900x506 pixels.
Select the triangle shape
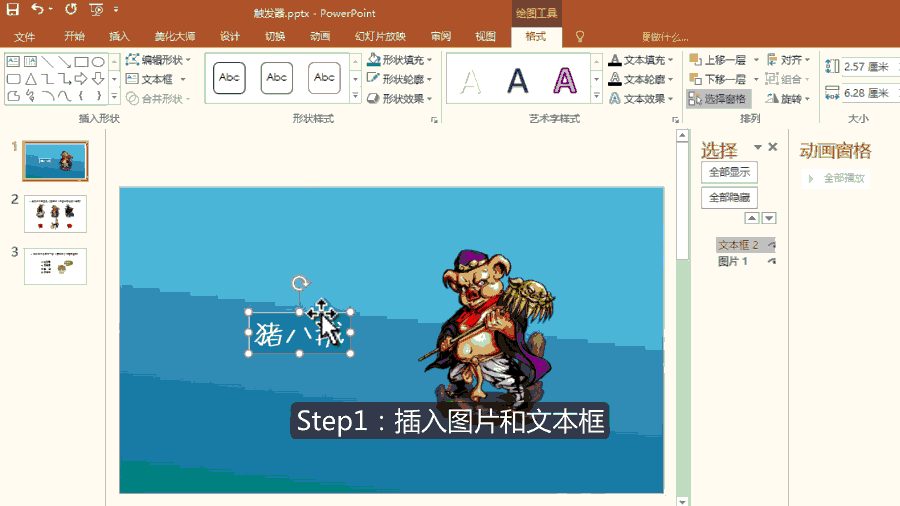tap(30, 79)
